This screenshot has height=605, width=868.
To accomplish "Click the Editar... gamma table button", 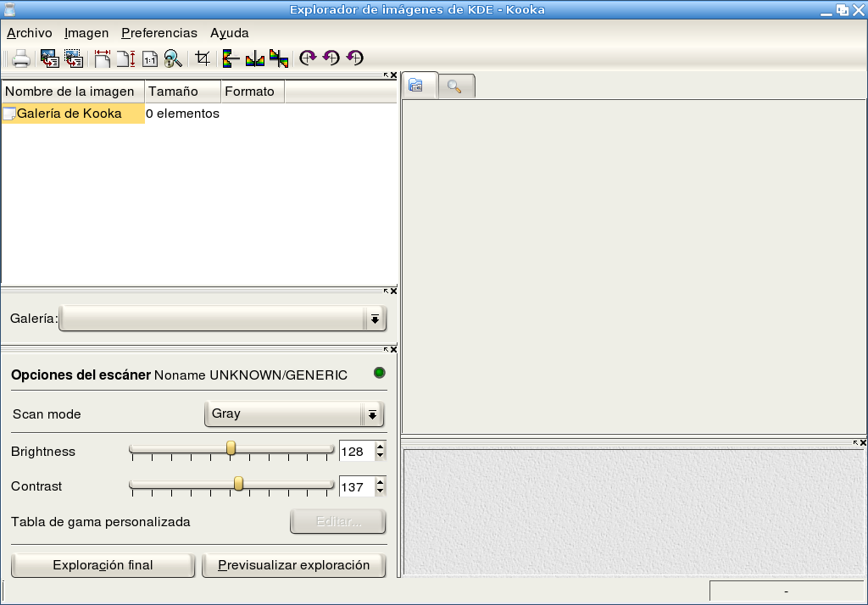I will (337, 521).
